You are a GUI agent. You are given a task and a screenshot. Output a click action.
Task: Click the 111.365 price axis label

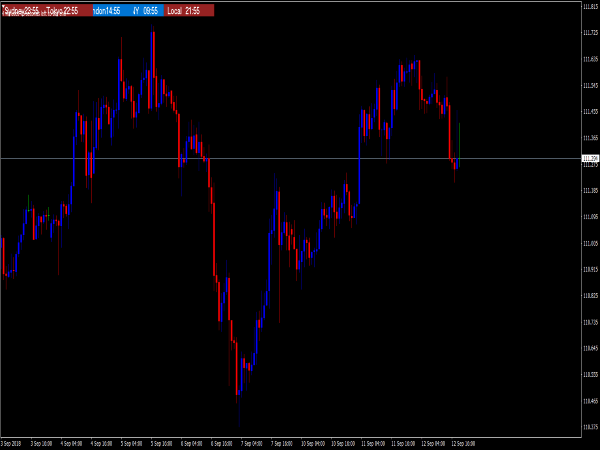[590, 138]
